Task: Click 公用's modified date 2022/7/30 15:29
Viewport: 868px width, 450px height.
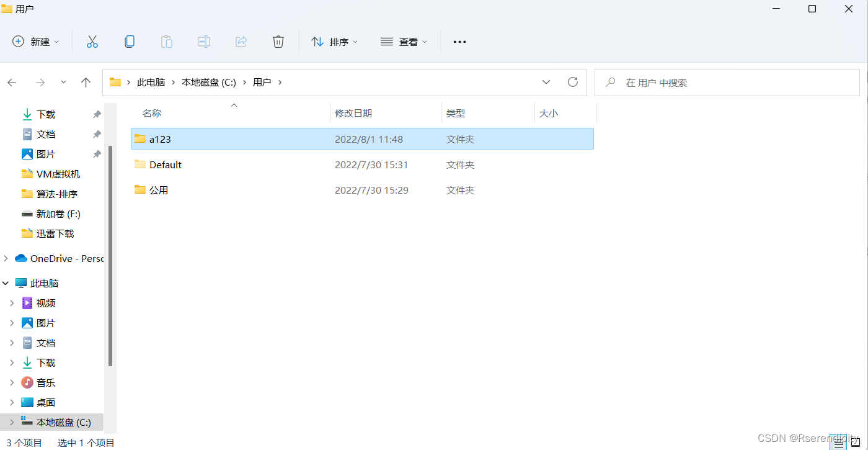Action: 371,190
